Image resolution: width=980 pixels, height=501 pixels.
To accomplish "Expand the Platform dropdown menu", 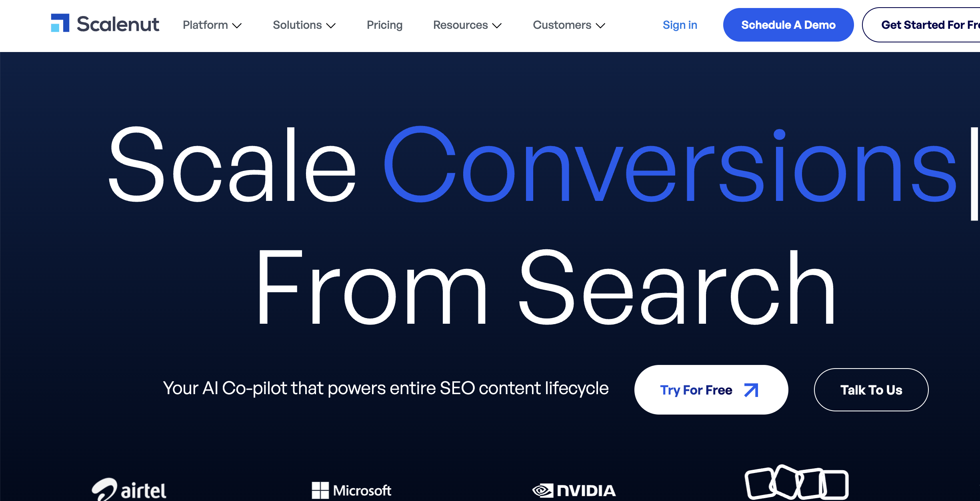I will [212, 25].
